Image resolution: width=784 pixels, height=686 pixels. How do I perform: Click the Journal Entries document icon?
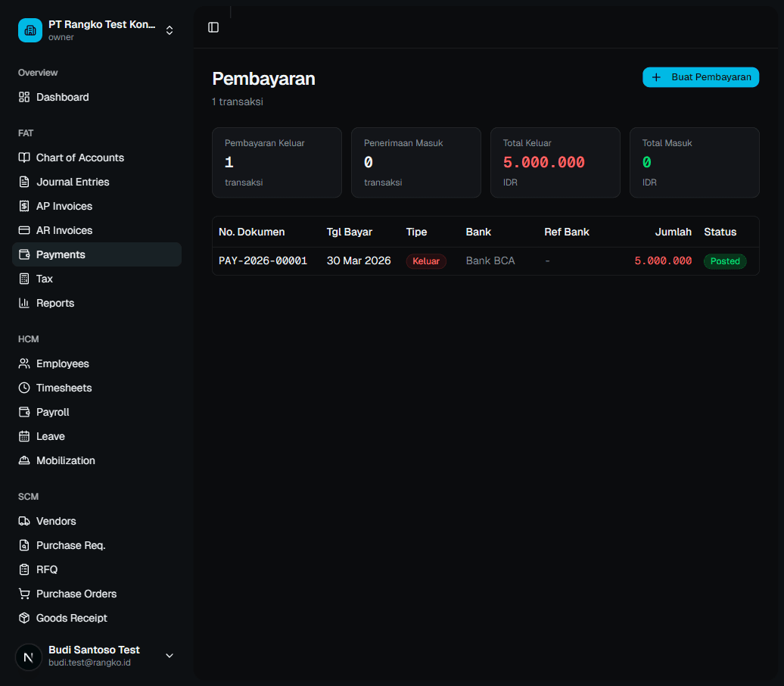(24, 182)
